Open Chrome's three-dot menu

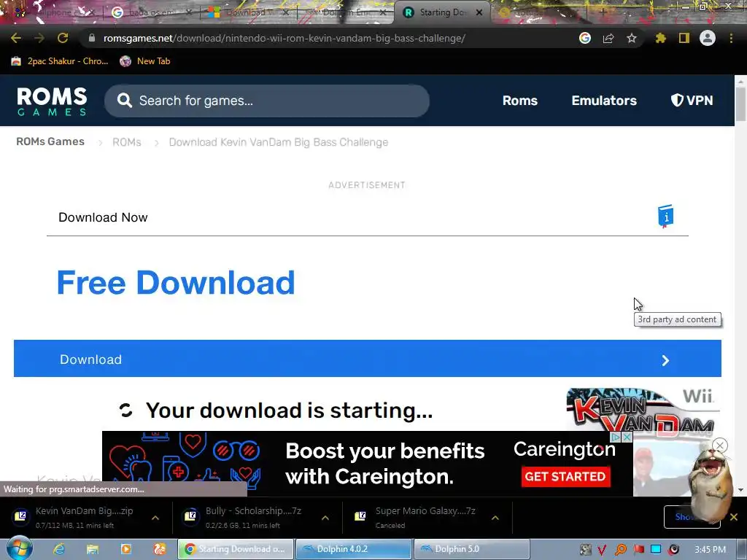point(731,38)
